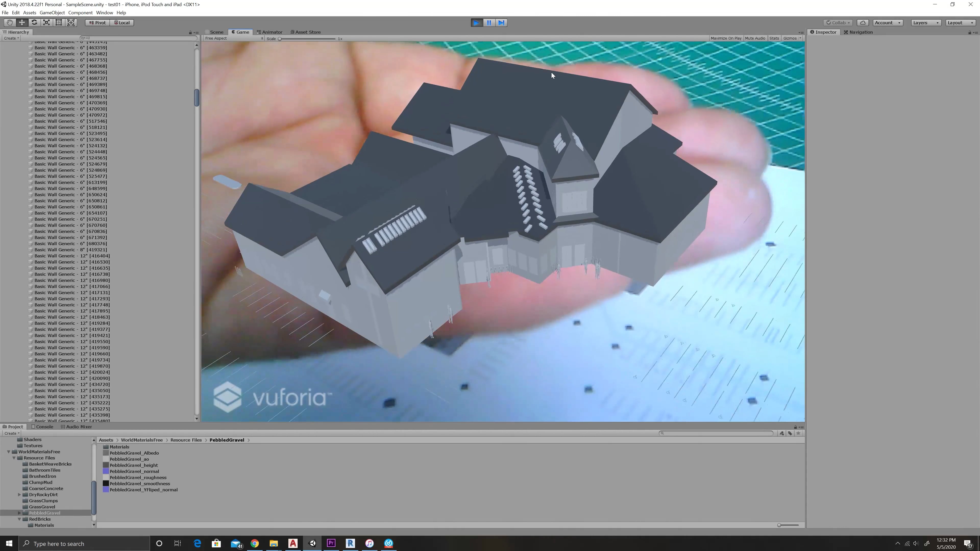Screen dimensions: 980x551
Task: Expand the DryRockyDirt folder in Project panel
Action: click(x=19, y=494)
